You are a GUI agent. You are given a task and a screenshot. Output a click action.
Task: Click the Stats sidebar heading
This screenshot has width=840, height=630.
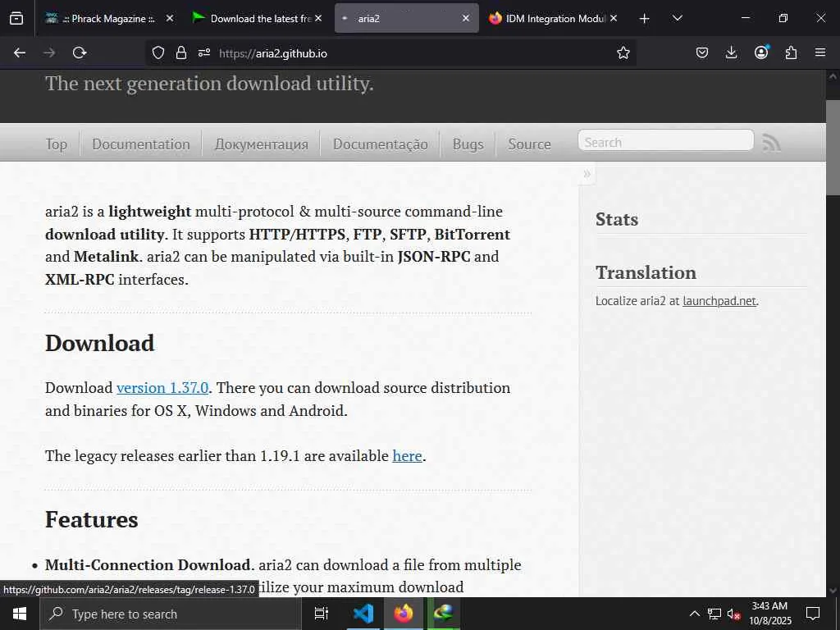click(617, 219)
